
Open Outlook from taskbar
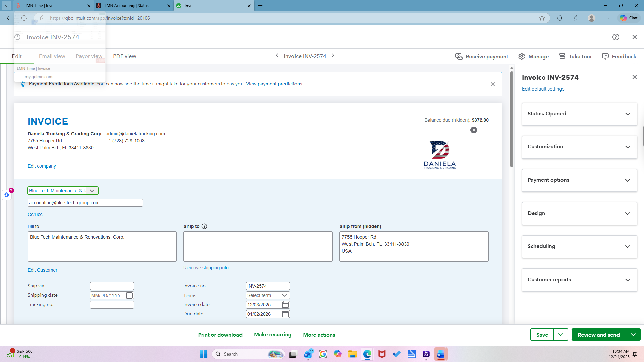[308, 354]
